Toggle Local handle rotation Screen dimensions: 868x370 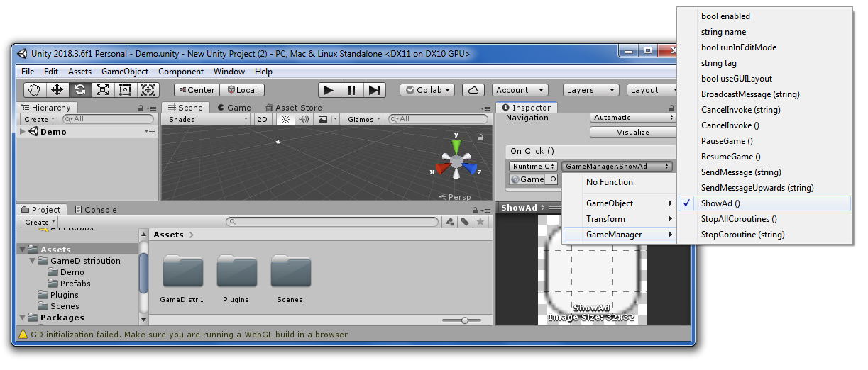pos(242,90)
